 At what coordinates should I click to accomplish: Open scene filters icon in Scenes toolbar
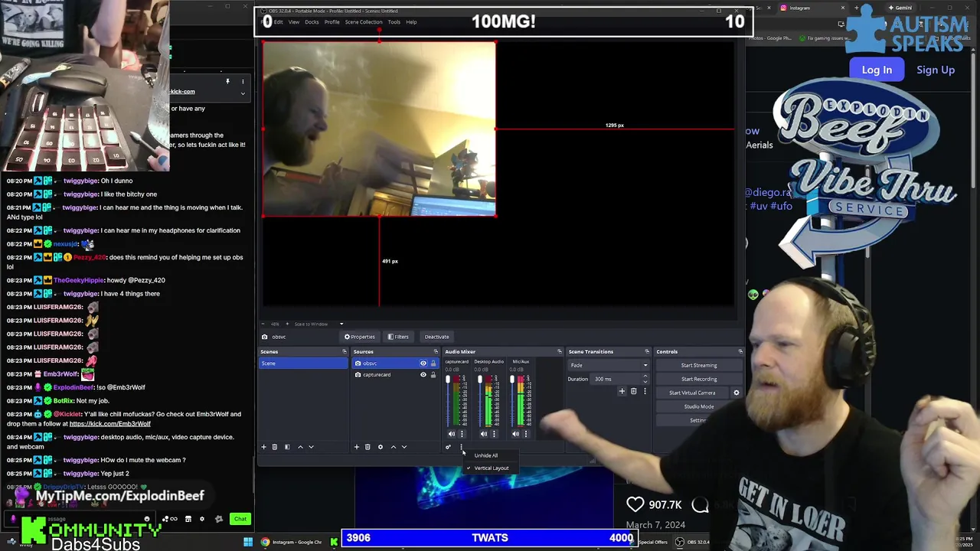pyautogui.click(x=287, y=447)
